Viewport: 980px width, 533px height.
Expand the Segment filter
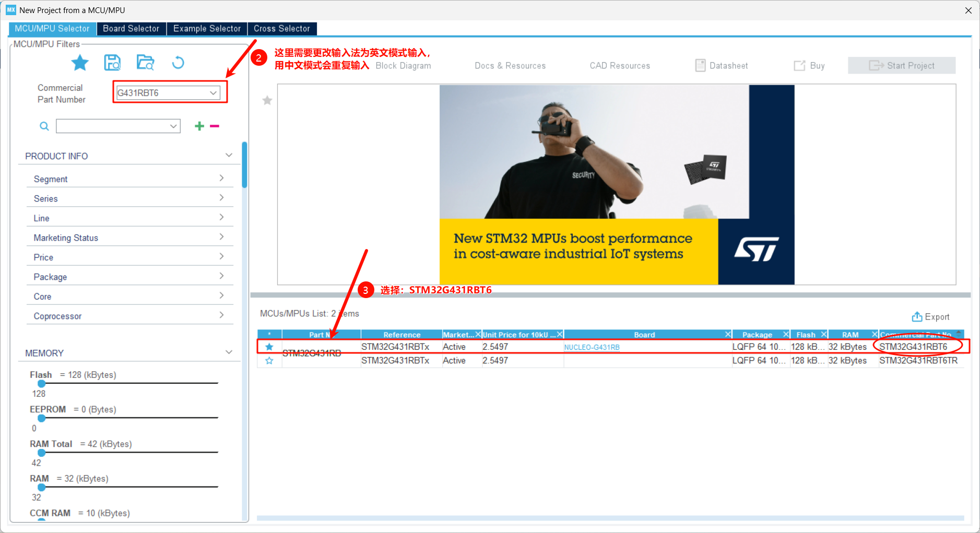pos(221,179)
